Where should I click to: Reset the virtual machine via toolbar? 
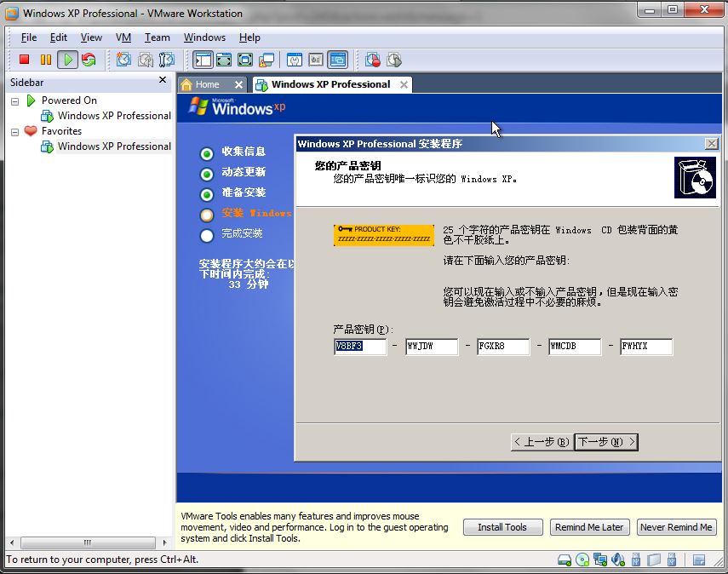[x=89, y=60]
